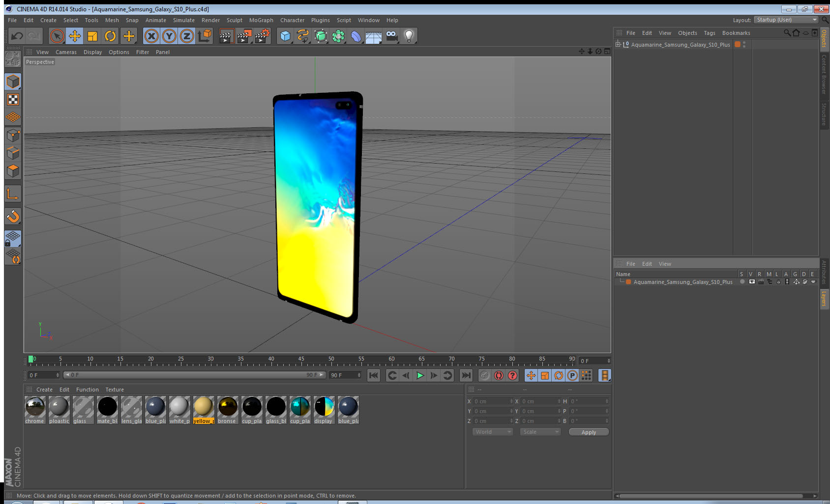Toggle Parameter keyframe recording P icon
Image resolution: width=830 pixels, height=504 pixels.
point(572,376)
